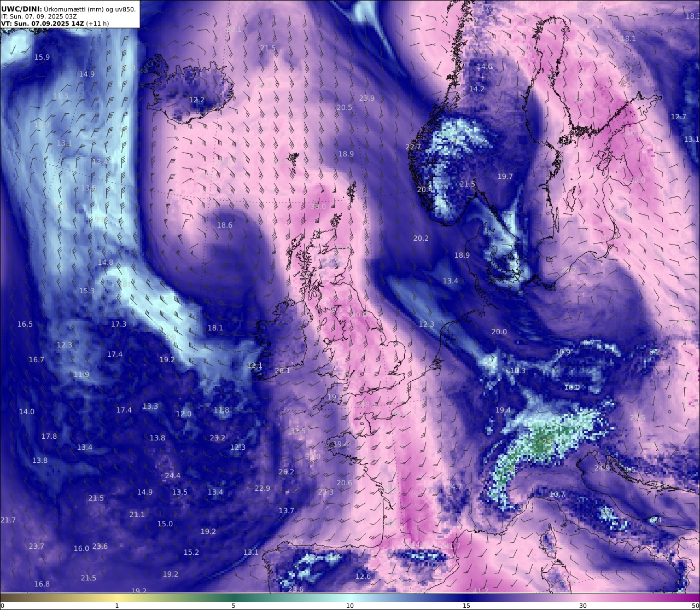Click the 20.2 value label
This screenshot has height=610, width=700.
tap(421, 238)
